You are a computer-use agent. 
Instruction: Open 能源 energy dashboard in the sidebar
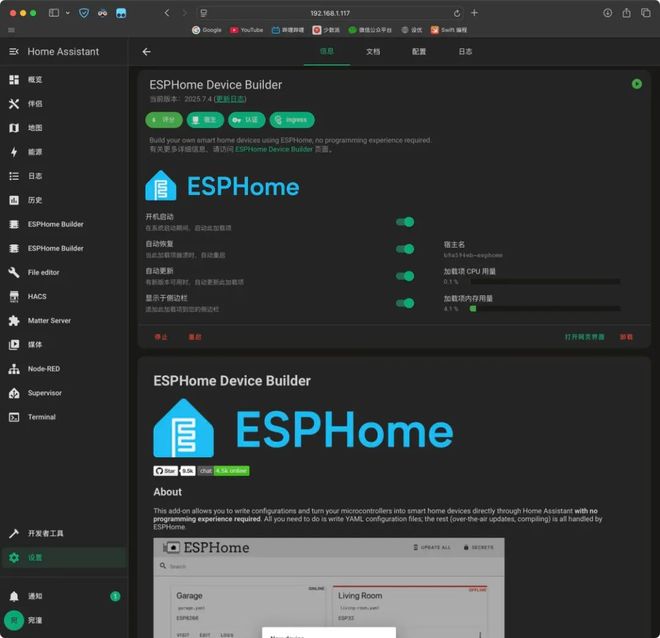pyautogui.click(x=64, y=152)
